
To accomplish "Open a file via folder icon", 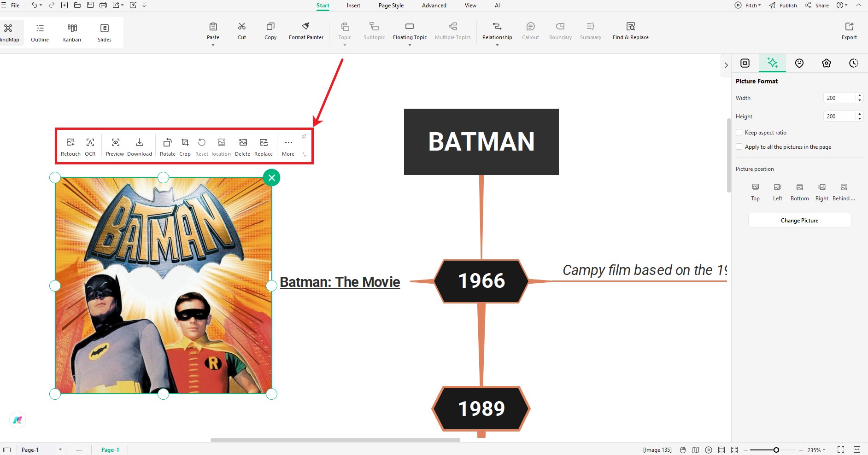I will (77, 5).
